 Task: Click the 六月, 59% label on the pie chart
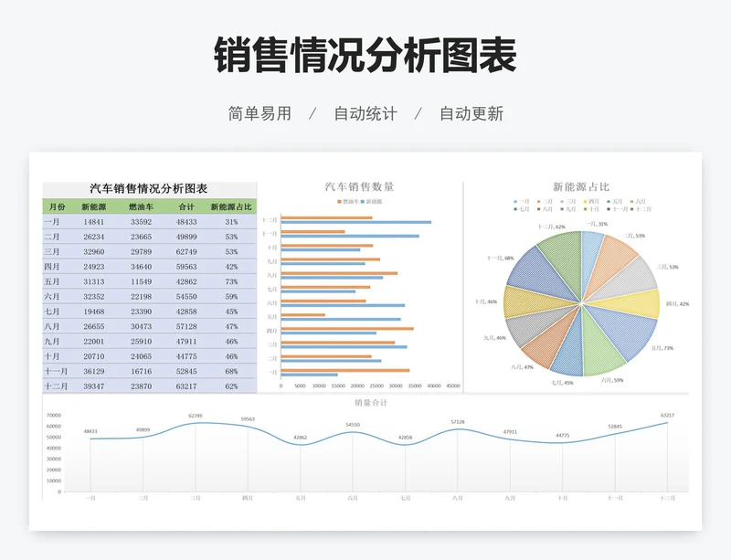[x=612, y=380]
